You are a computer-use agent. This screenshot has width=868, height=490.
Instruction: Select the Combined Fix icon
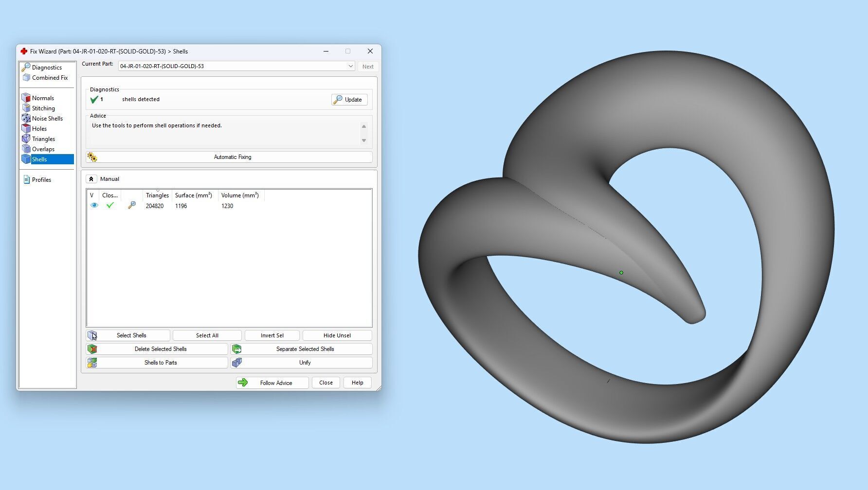[26, 78]
